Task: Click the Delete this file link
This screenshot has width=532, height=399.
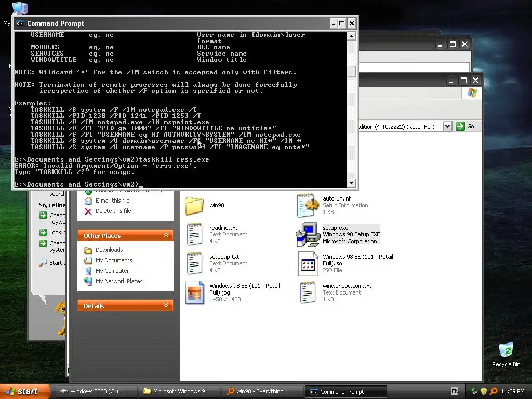Action: pyautogui.click(x=113, y=211)
